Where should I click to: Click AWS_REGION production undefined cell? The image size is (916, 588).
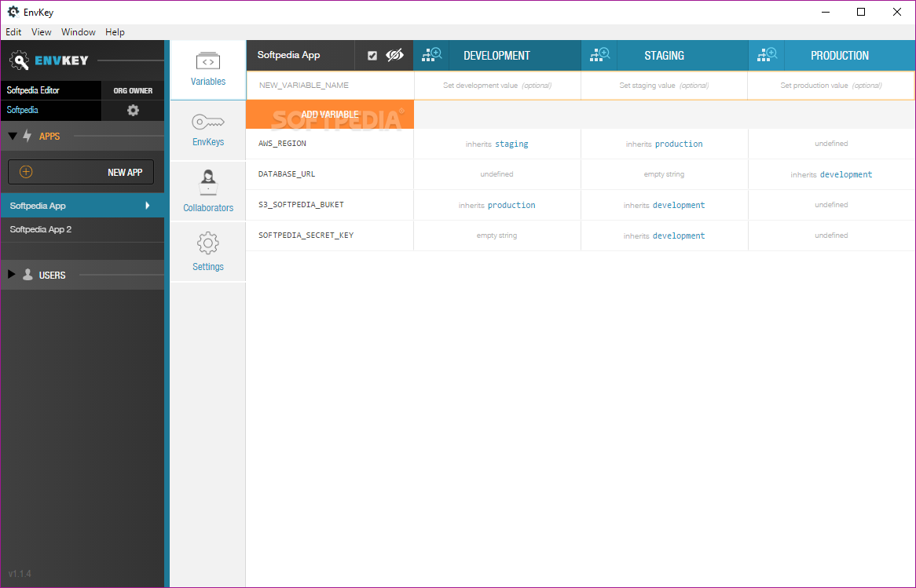pyautogui.click(x=831, y=144)
